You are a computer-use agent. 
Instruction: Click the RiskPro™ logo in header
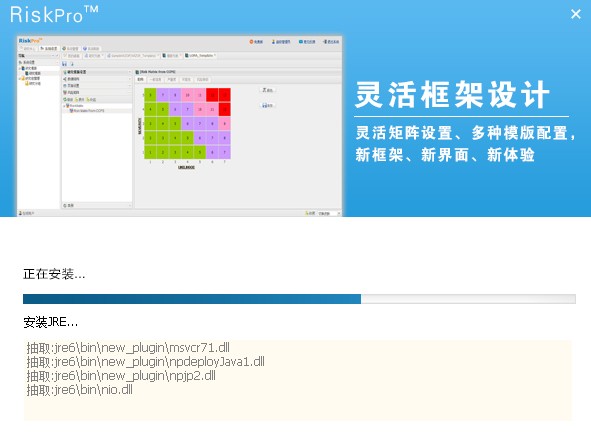(x=54, y=14)
